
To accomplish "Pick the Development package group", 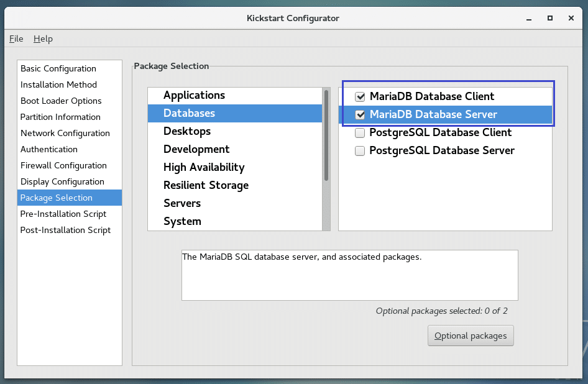I will 196,149.
